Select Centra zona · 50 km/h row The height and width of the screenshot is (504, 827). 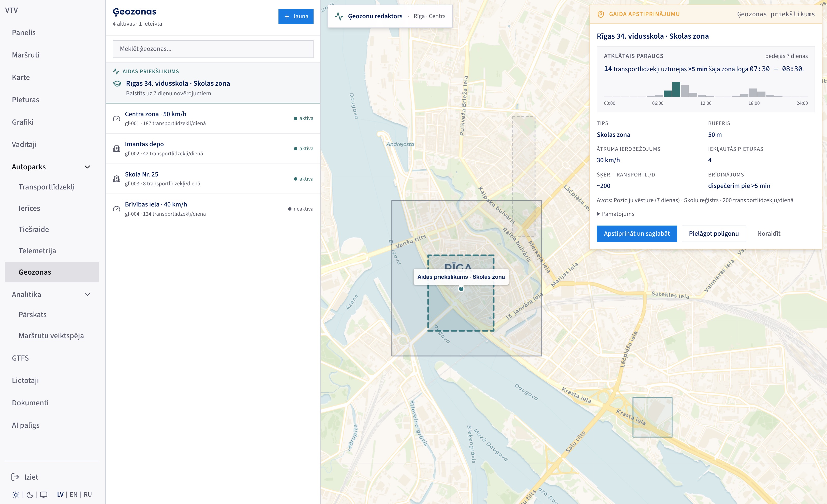[x=213, y=118]
